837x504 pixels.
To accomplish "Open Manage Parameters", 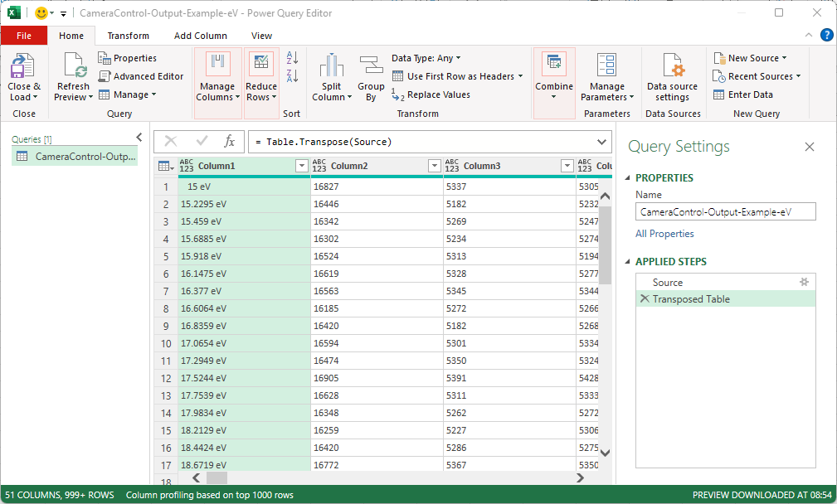I will pyautogui.click(x=607, y=77).
